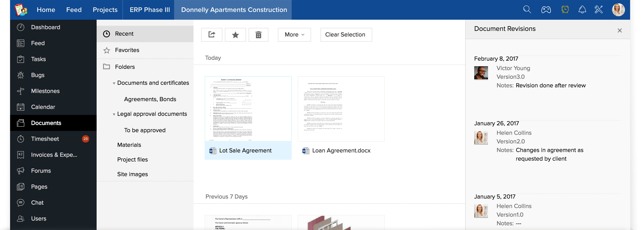Click the share document icon button
The image size is (644, 230).
click(x=212, y=34)
